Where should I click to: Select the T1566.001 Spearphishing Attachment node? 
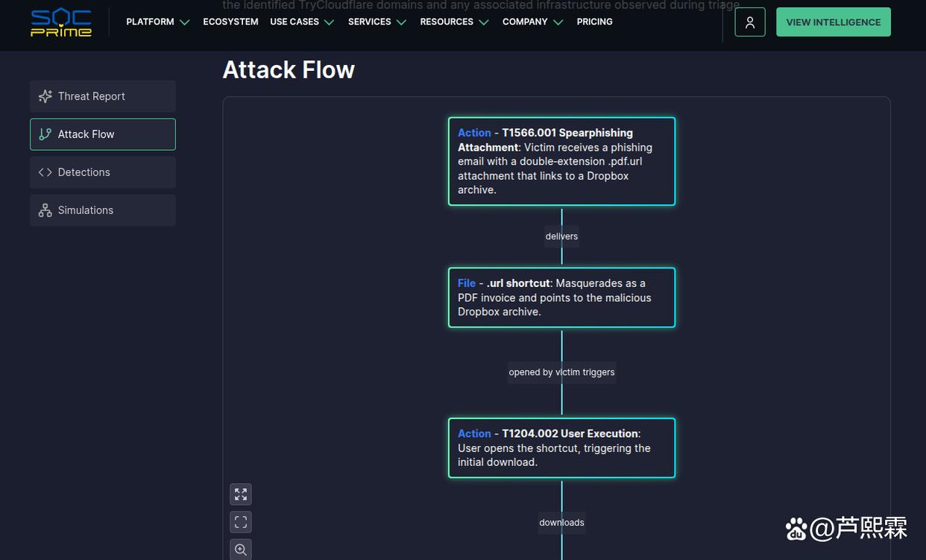[561, 161]
